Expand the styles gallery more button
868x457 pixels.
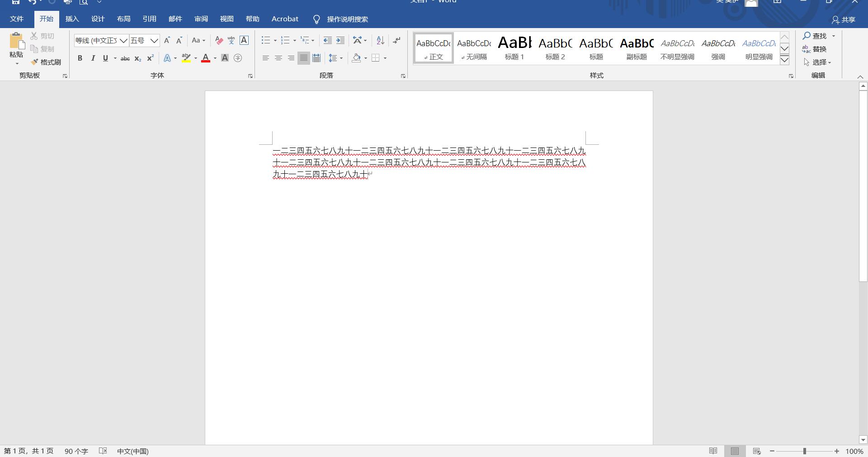[x=785, y=59]
